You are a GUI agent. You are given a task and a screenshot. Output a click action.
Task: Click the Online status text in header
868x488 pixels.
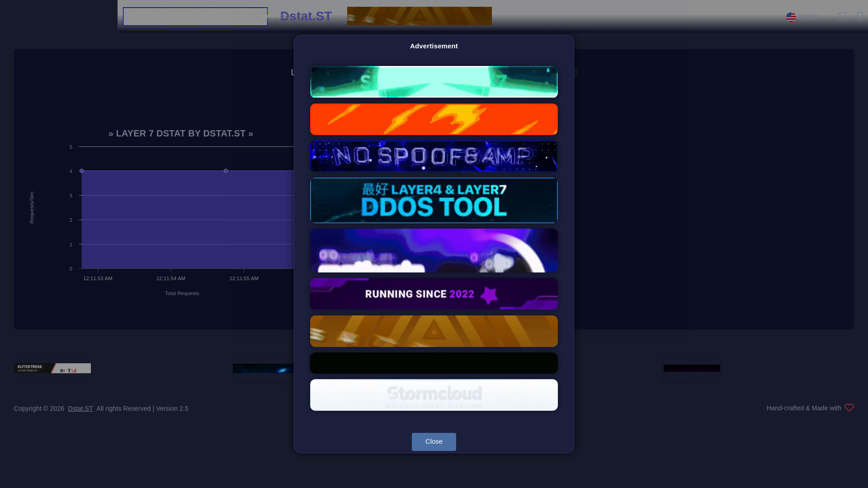click(x=272, y=16)
